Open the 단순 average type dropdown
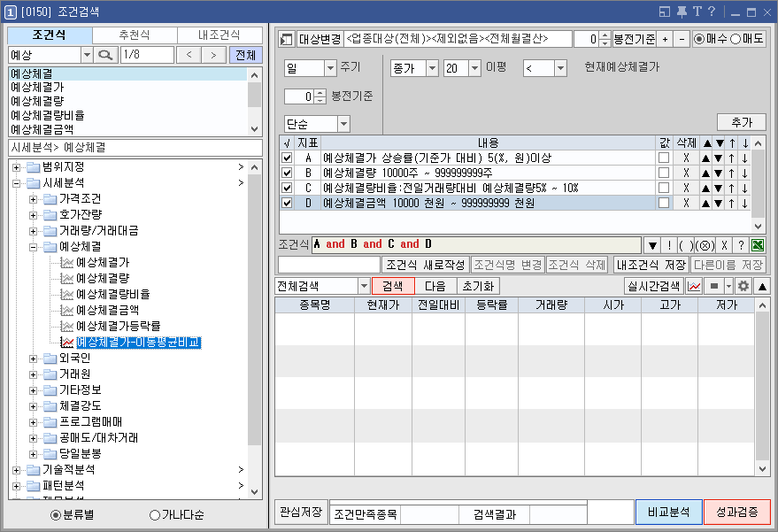Screen dimensions: 778x532 coord(343,124)
